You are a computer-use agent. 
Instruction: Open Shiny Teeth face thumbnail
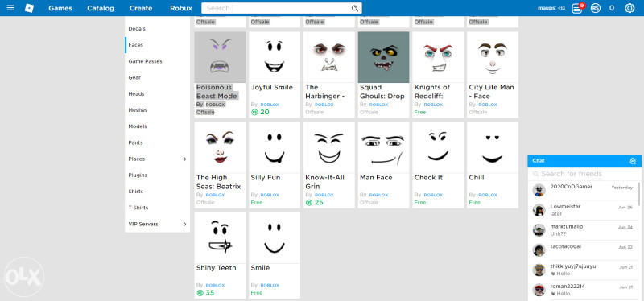220,237
